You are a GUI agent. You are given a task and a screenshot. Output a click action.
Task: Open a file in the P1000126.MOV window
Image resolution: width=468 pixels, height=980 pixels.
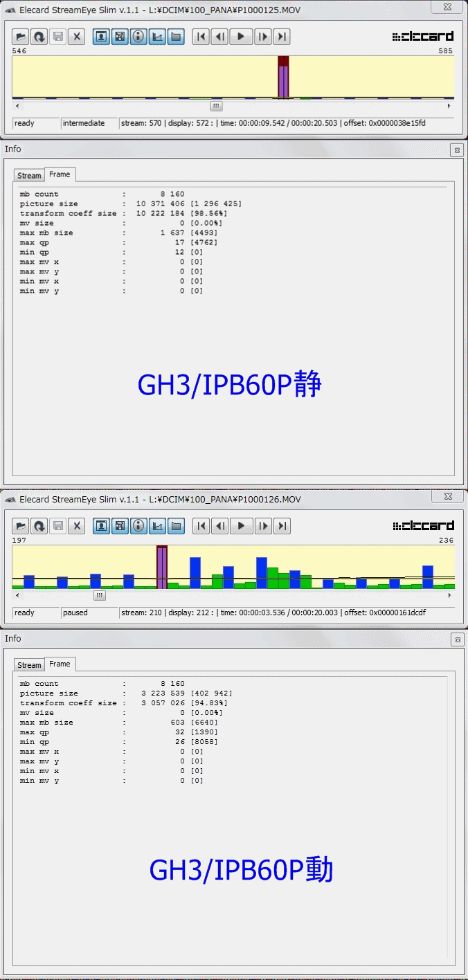click(x=21, y=526)
